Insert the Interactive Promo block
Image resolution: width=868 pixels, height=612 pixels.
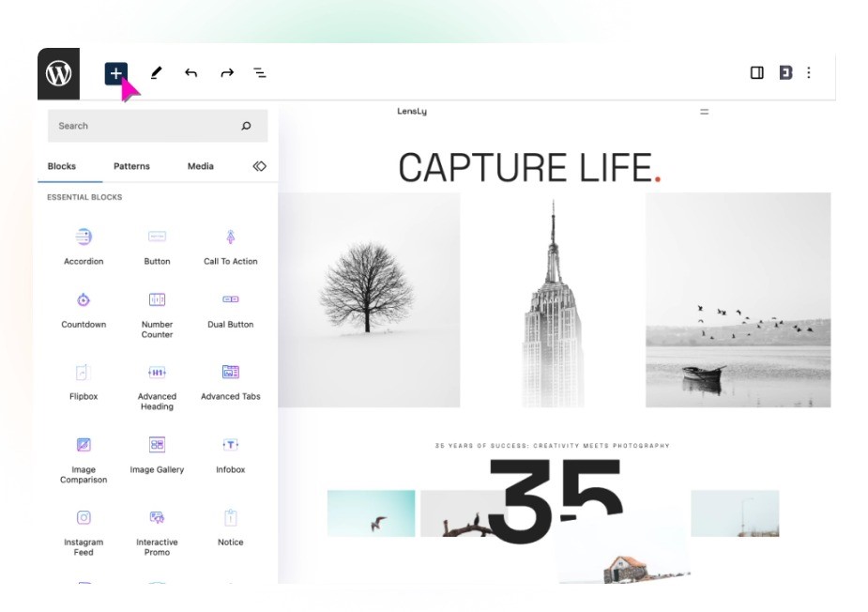158,532
